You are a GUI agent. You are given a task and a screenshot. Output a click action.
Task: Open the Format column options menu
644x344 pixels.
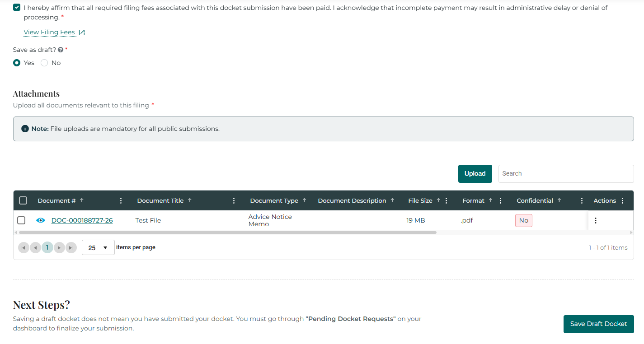pyautogui.click(x=500, y=200)
